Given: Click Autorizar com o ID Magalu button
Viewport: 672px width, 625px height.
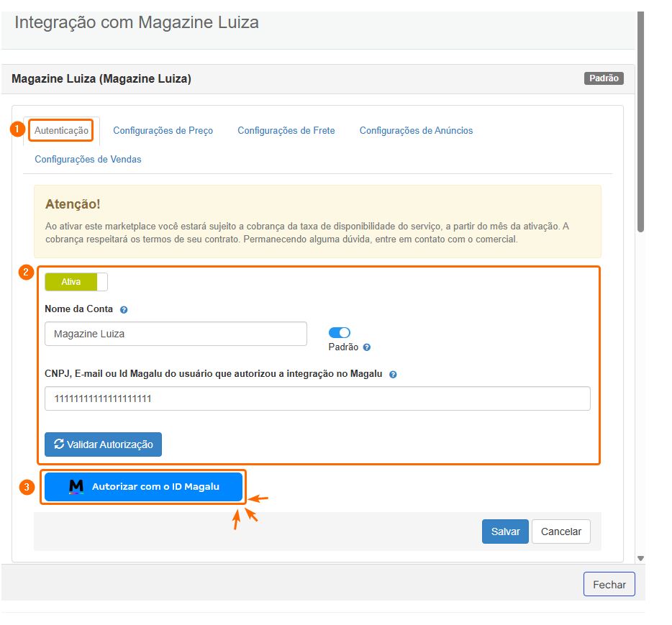Looking at the screenshot, I should click(x=144, y=487).
